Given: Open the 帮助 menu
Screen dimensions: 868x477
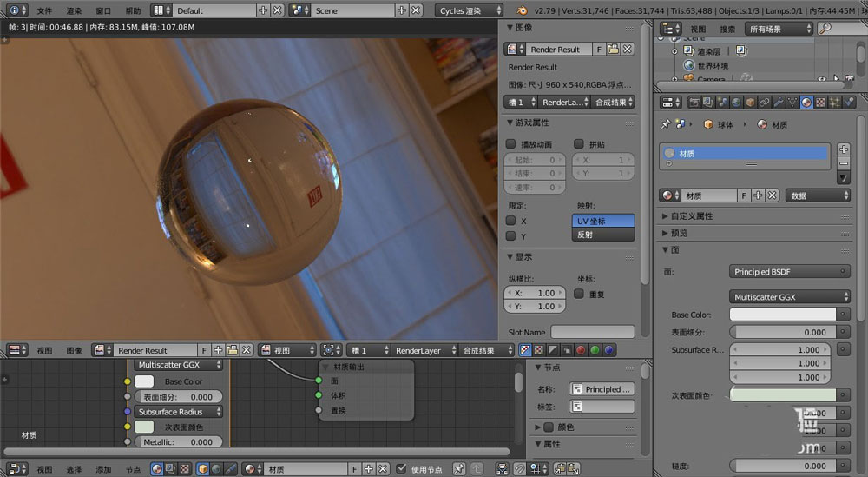Looking at the screenshot, I should pyautogui.click(x=133, y=10).
